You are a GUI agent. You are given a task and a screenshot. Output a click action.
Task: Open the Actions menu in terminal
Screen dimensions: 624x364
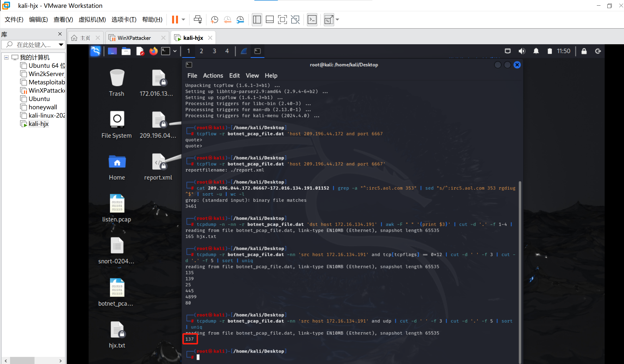coord(213,76)
